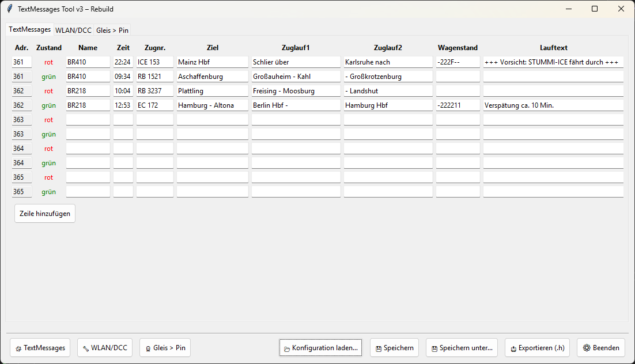
Task: Click Zuglauf1 field with Großauheim - Kahl
Action: (296, 77)
